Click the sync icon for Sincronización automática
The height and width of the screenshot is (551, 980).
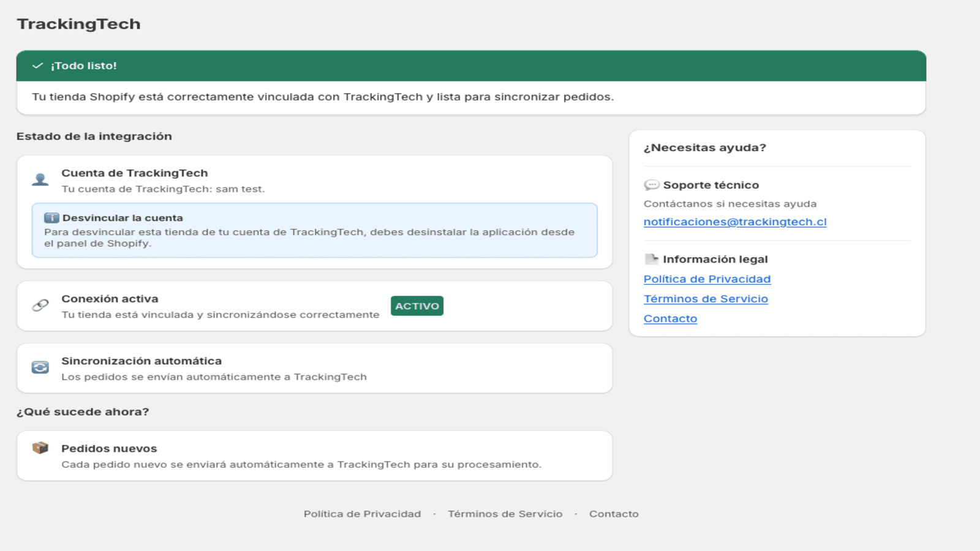pos(40,367)
